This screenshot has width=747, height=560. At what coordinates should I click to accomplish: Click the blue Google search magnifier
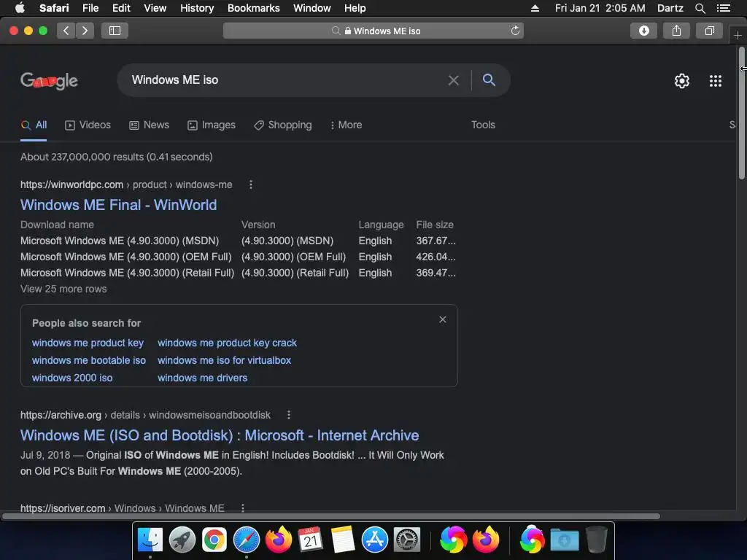(x=489, y=79)
